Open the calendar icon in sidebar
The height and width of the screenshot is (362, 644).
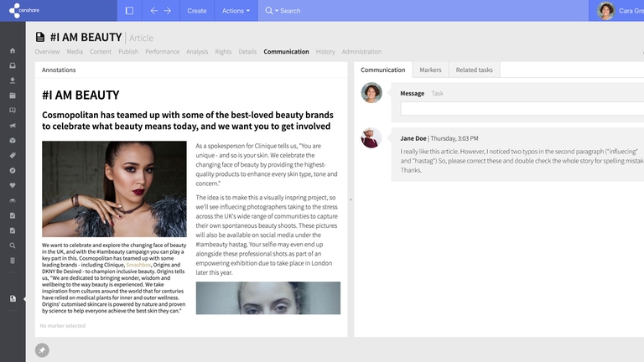coord(13,96)
